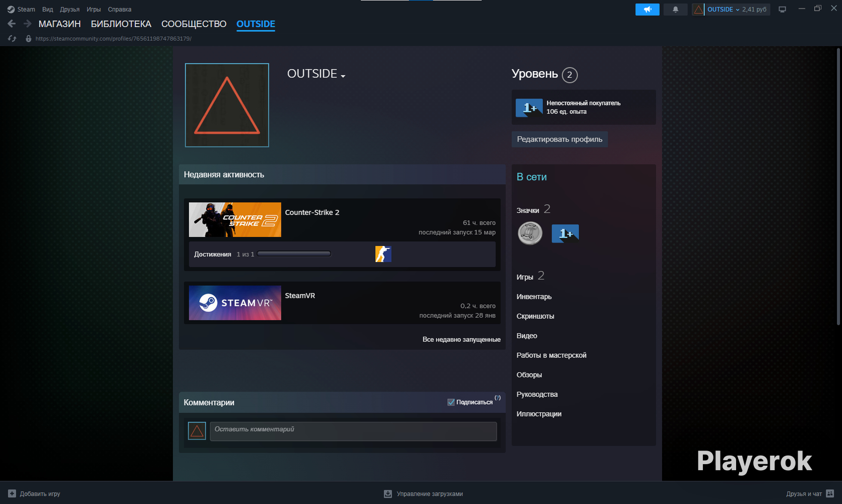Click the download icon in the bottom bar
Screen dimensions: 842x504
click(x=388, y=494)
